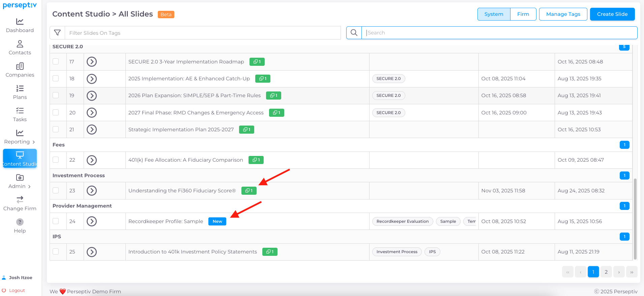Open Content Studio in the sidebar
Screen dimensions: 644x296
[x=20, y=159]
